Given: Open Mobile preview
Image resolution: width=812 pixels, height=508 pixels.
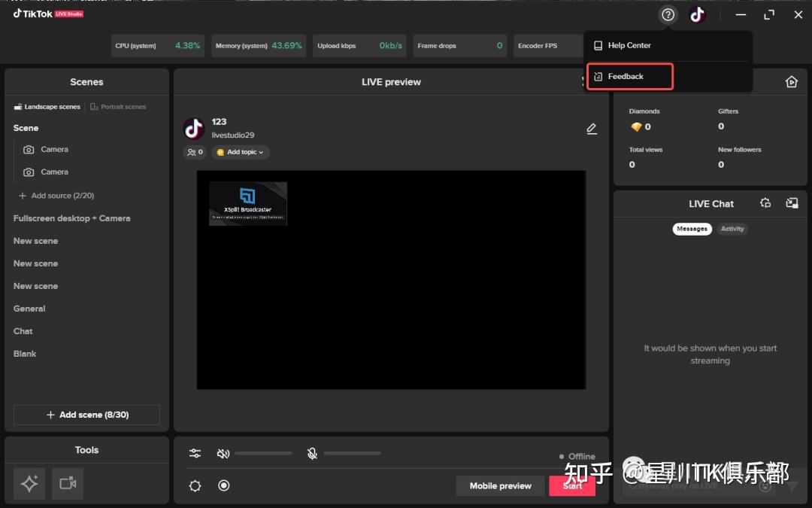Looking at the screenshot, I should [499, 485].
